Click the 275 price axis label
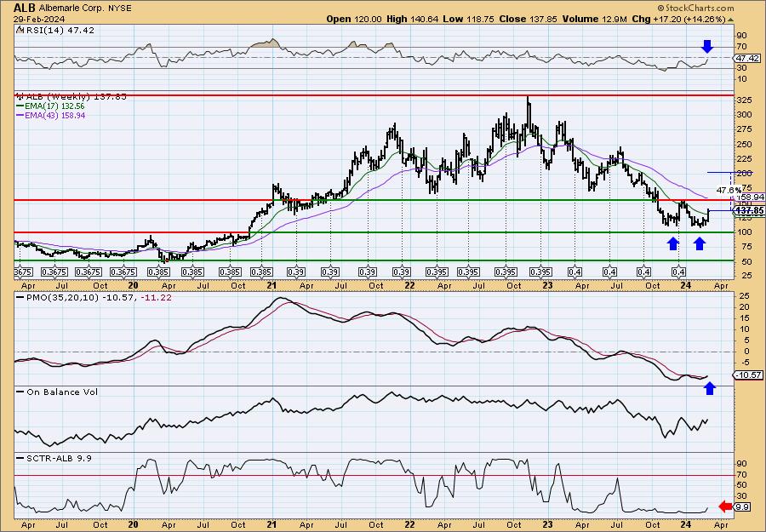This screenshot has height=532, width=766. [745, 129]
